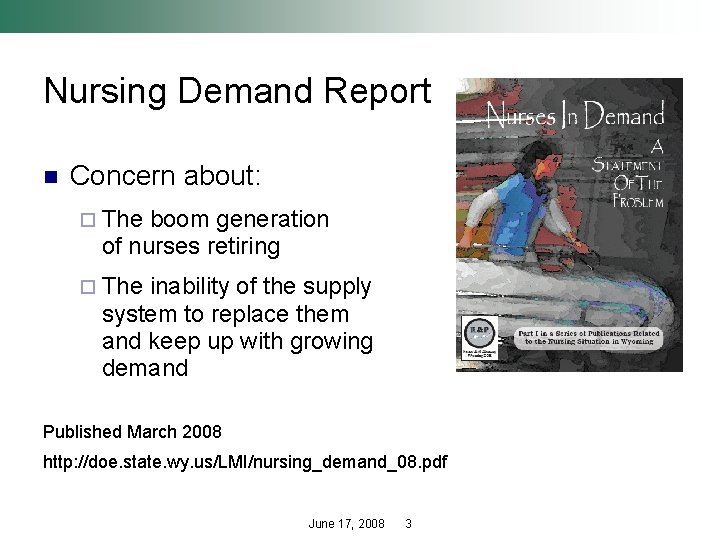
Task: Click 'system to replace them' line
Action: click(225, 315)
